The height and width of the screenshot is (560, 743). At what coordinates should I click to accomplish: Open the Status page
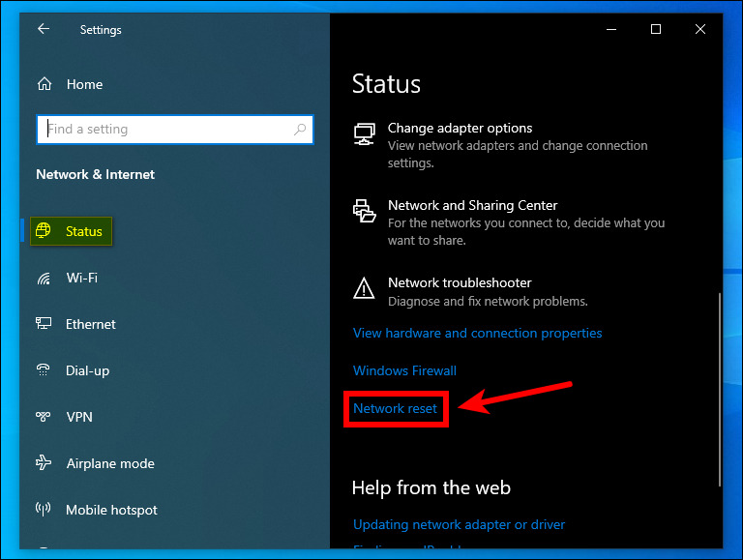point(71,231)
